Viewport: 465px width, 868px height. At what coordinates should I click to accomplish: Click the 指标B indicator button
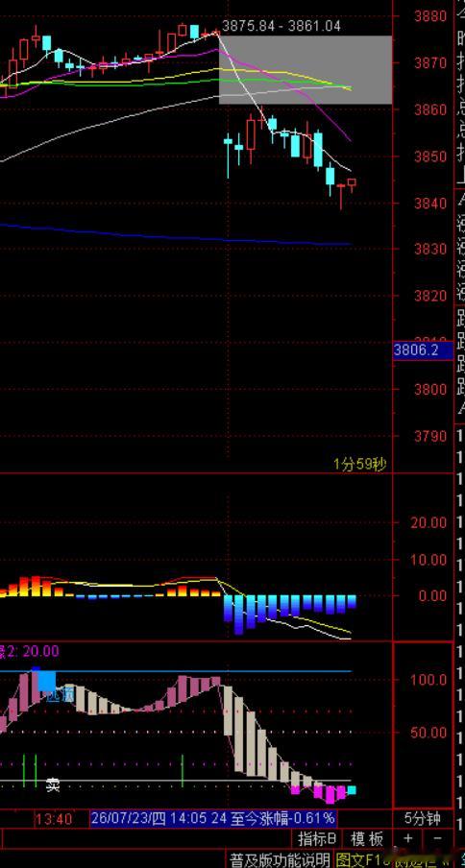pos(317,838)
